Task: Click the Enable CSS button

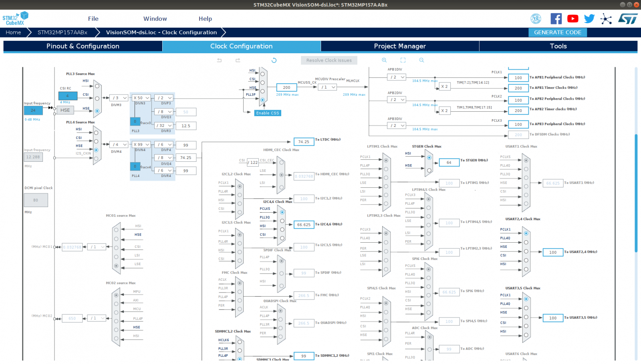Action: point(267,113)
